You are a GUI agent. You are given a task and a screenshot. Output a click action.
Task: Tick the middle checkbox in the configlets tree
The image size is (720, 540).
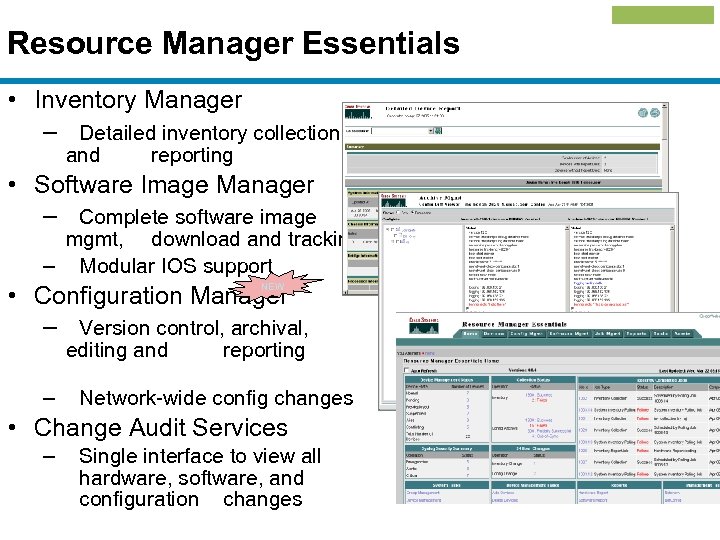point(396,236)
